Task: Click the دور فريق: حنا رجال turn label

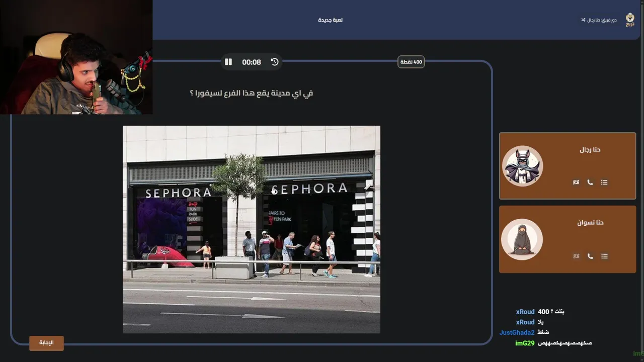Action: pyautogui.click(x=602, y=20)
